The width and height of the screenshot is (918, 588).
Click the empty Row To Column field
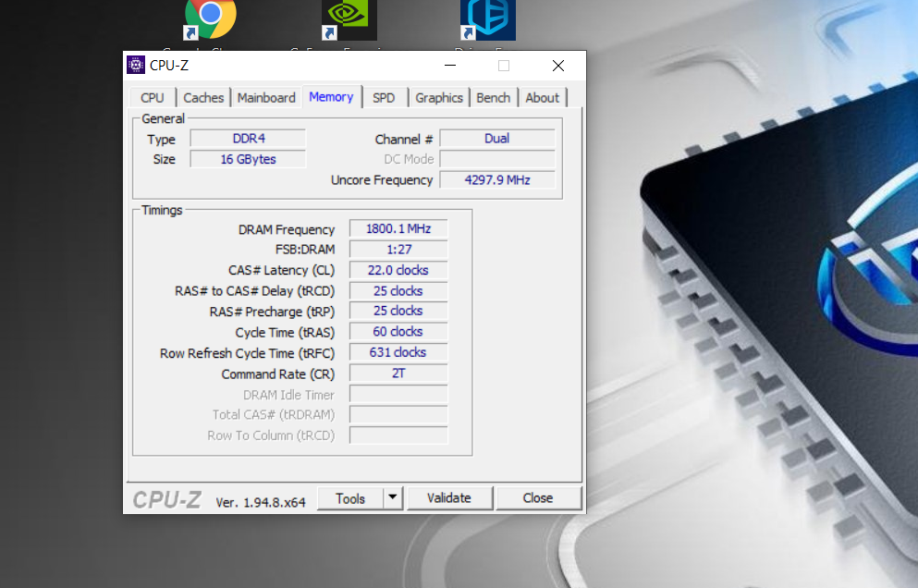tap(398, 435)
